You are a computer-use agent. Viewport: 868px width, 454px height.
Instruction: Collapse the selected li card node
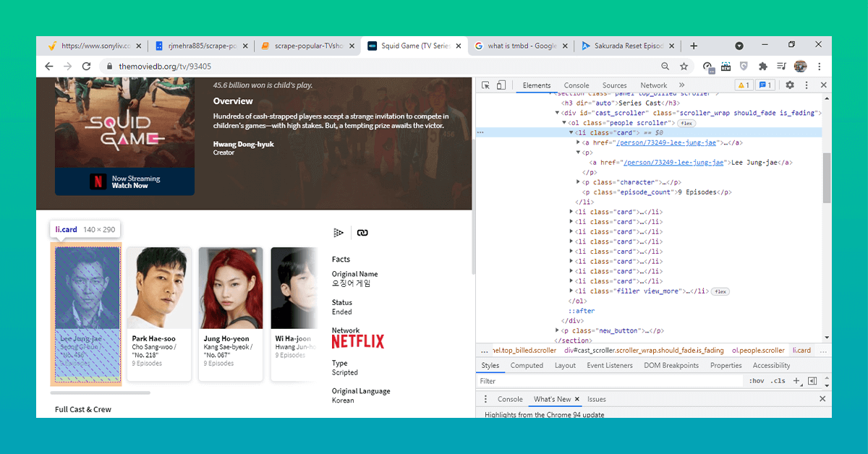click(571, 133)
